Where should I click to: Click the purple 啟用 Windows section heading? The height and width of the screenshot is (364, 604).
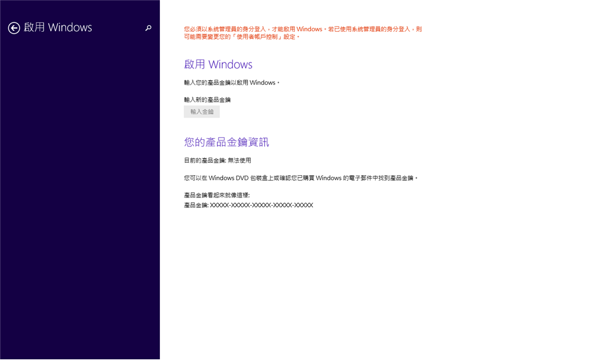click(x=218, y=64)
